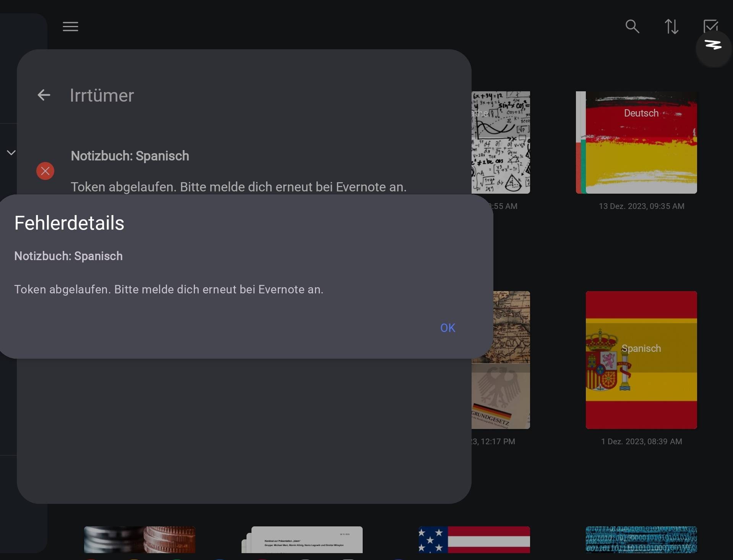Tap the floating scribble pen button
The image size is (733, 560).
point(713,46)
